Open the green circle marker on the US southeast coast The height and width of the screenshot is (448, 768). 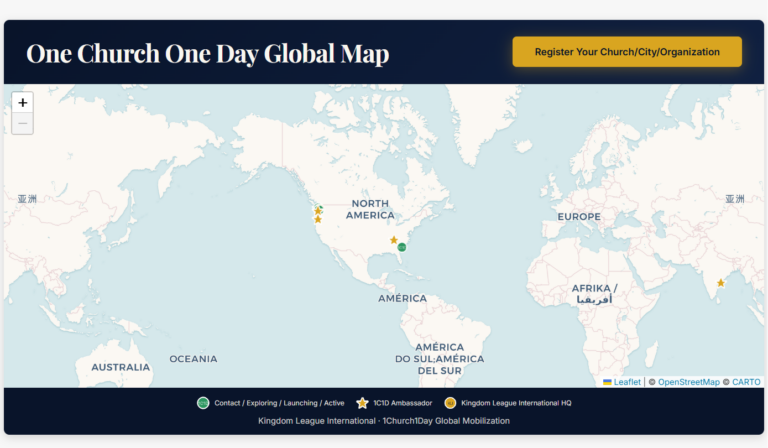click(x=402, y=247)
